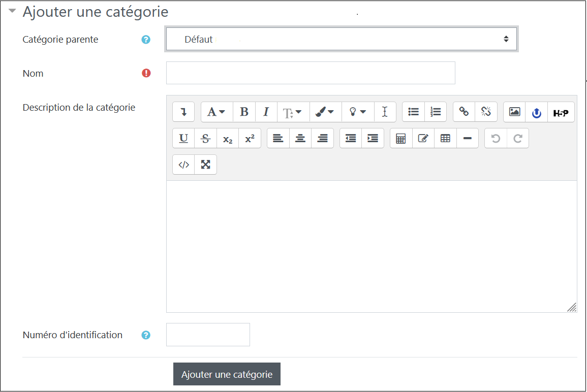The height and width of the screenshot is (392, 587).
Task: Submit with the Ajouter une catégorie button
Action: [x=227, y=374]
